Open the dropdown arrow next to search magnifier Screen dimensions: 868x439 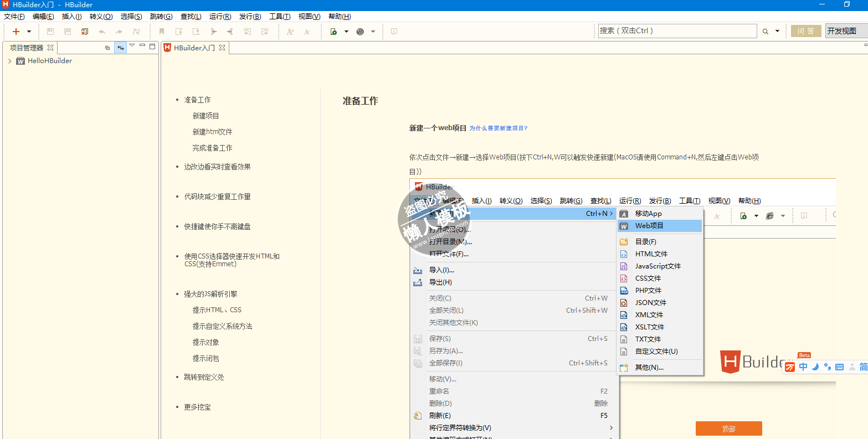click(x=777, y=32)
